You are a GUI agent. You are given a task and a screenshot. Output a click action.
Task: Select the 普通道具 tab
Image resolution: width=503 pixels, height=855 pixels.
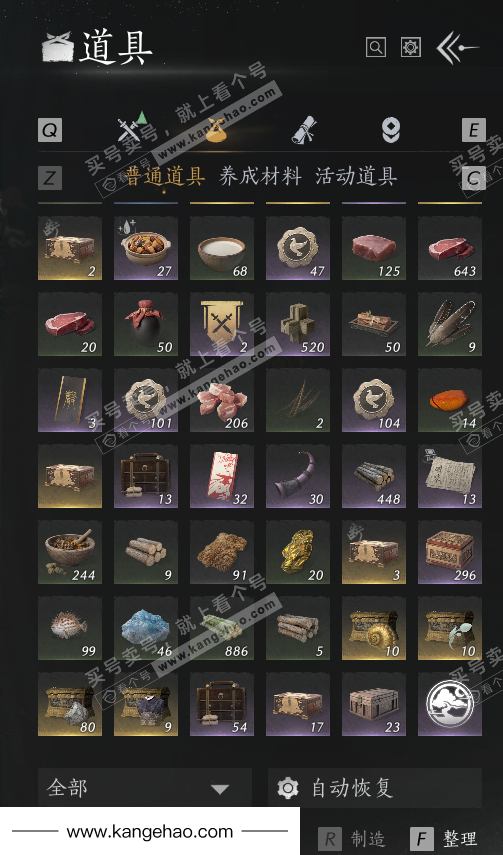[x=165, y=176]
